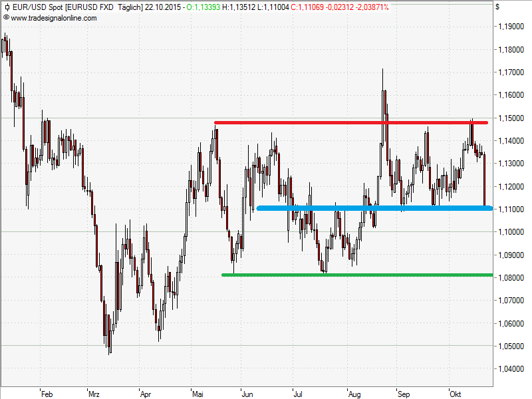Viewport: 532px width, 399px height.
Task: Click the EUR/USD Spot title text
Action: [38, 7]
